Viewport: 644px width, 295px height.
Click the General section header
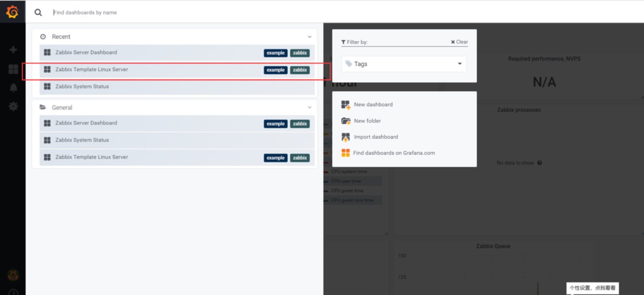tap(174, 107)
